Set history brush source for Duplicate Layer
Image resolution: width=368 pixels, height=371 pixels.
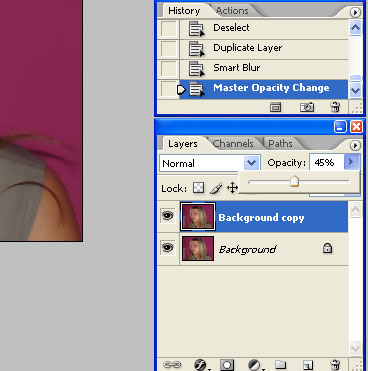[169, 49]
